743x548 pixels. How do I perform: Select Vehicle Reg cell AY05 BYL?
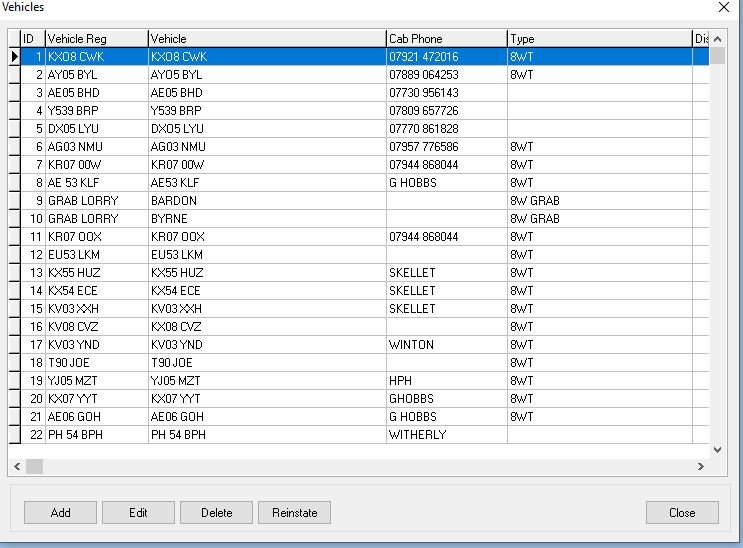click(x=97, y=75)
